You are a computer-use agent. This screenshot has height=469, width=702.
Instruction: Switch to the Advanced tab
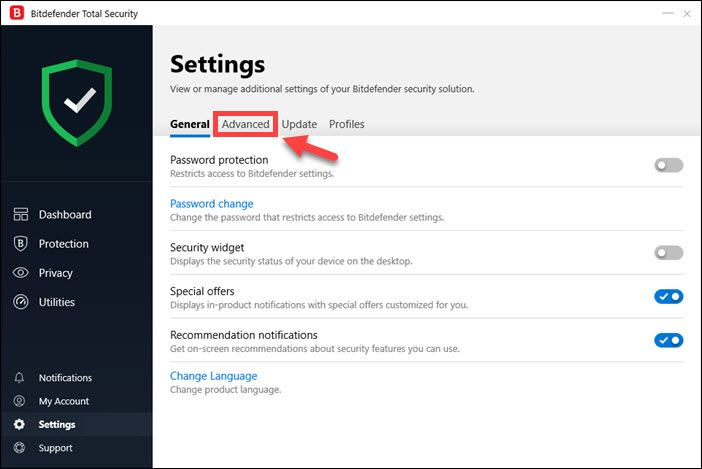[246, 124]
